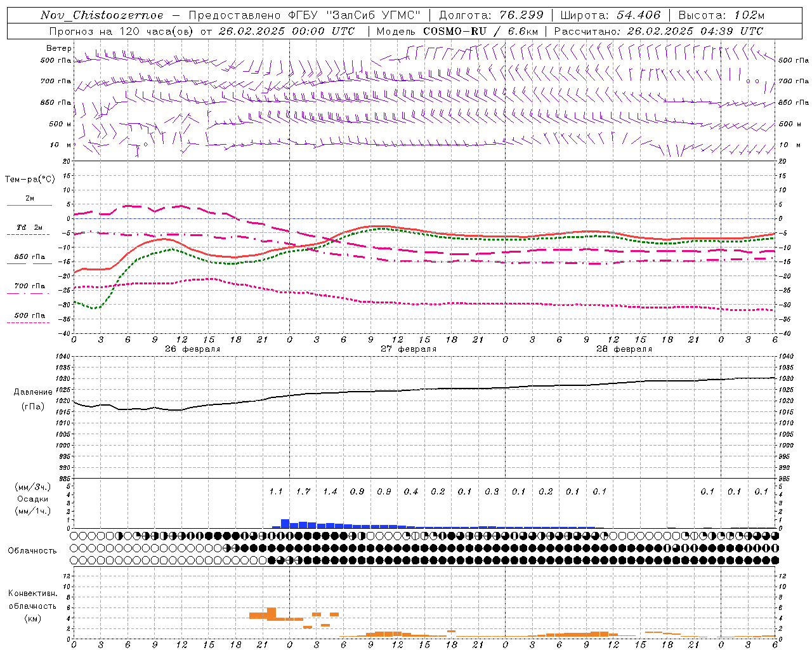Click the 'Облачность' cloud cover label
This screenshot has height=650, width=812.
tap(32, 550)
